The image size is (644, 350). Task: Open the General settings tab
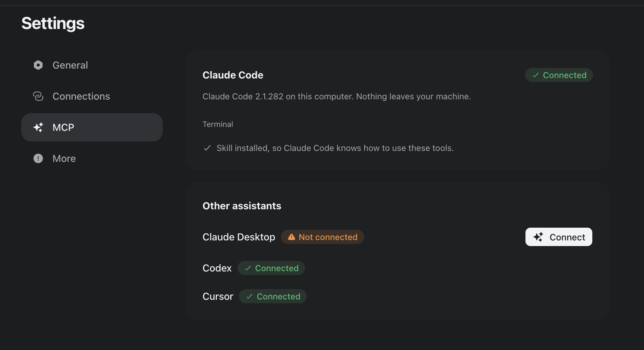pos(92,65)
